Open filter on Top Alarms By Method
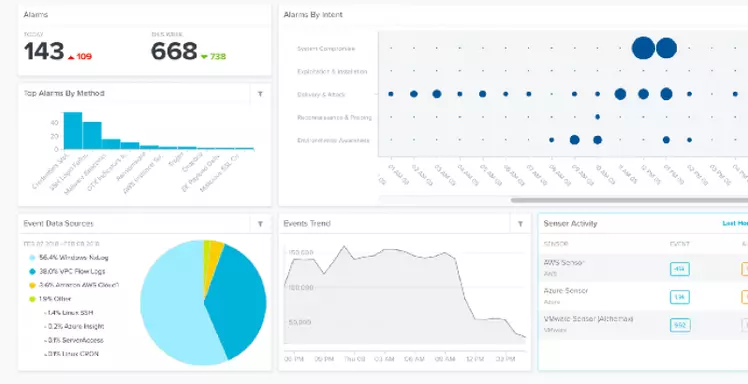 pos(260,94)
